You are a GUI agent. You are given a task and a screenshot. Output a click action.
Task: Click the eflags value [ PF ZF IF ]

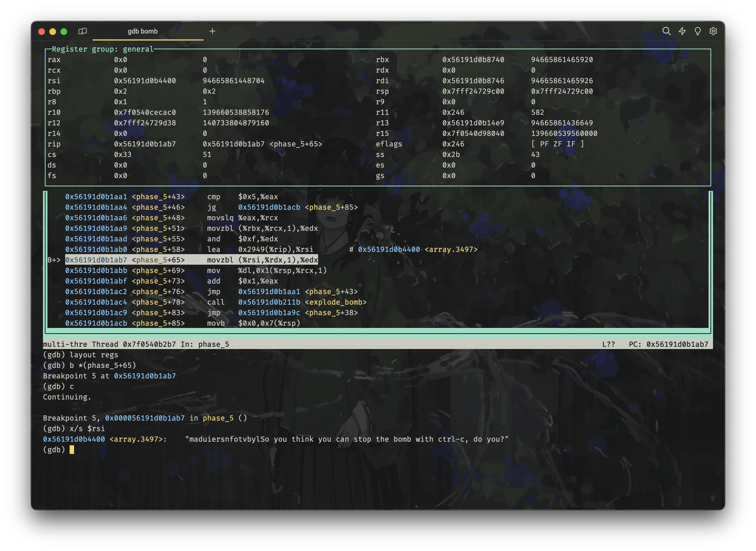coord(557,144)
